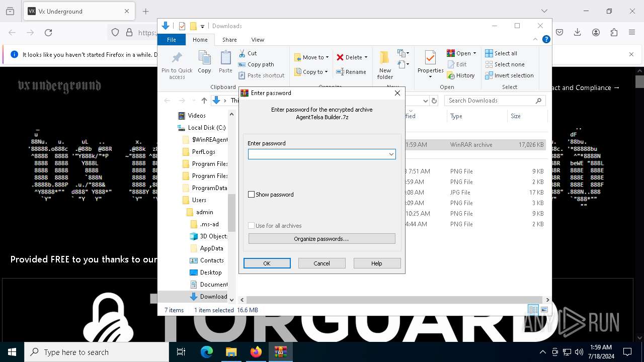644x362 pixels.
Task: Select the WinRAR archive file row
Action: pyautogui.click(x=475, y=145)
